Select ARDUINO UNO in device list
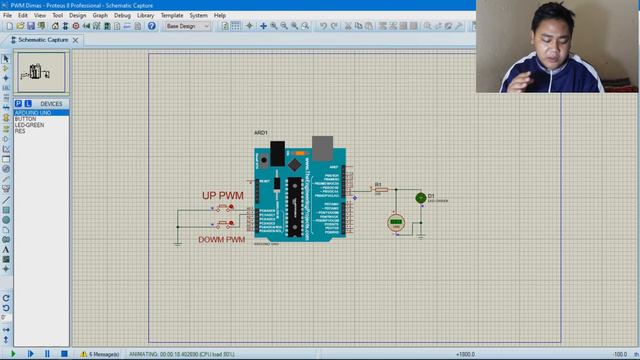 coord(41,113)
